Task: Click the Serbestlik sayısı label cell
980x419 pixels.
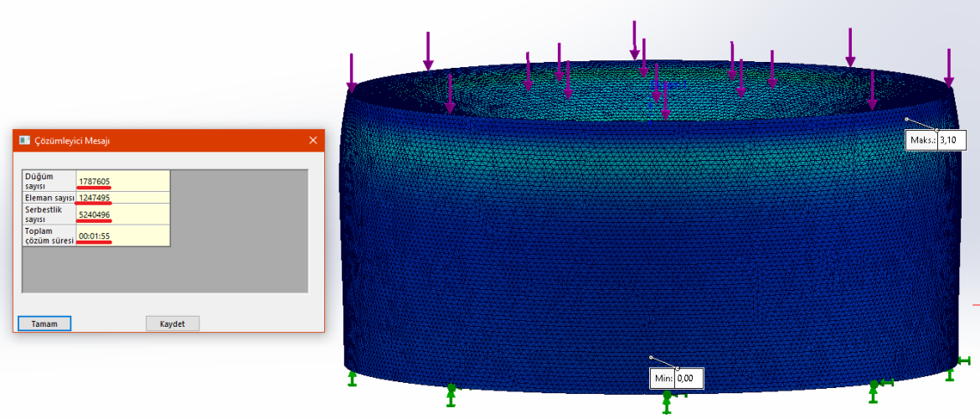Action: point(49,215)
